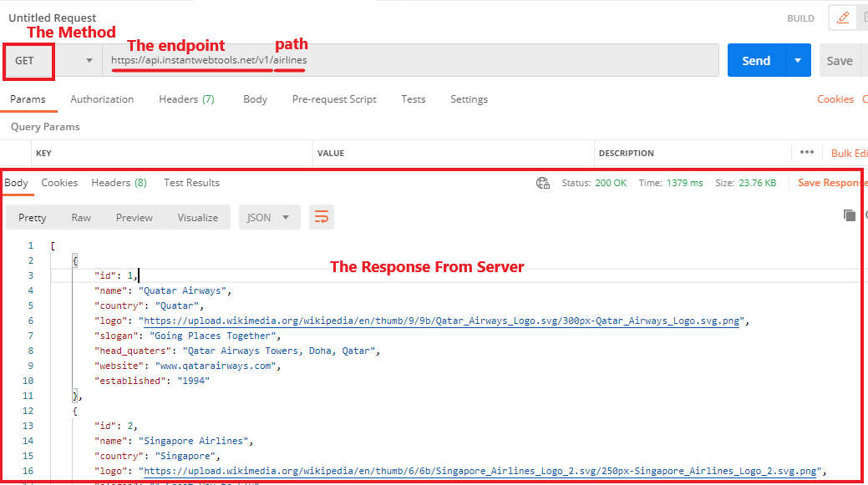The height and width of the screenshot is (485, 868).
Task: Click the copy response icon
Action: 850,215
